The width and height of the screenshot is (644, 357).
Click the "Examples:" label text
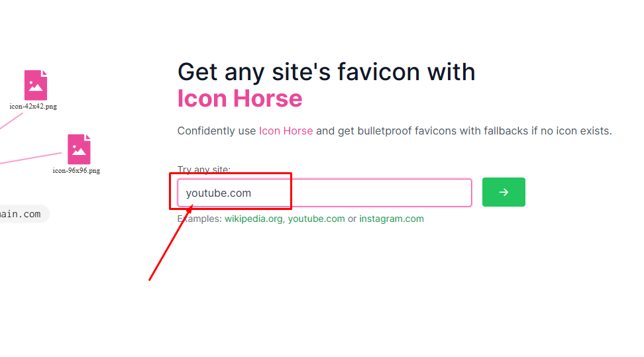pos(199,219)
